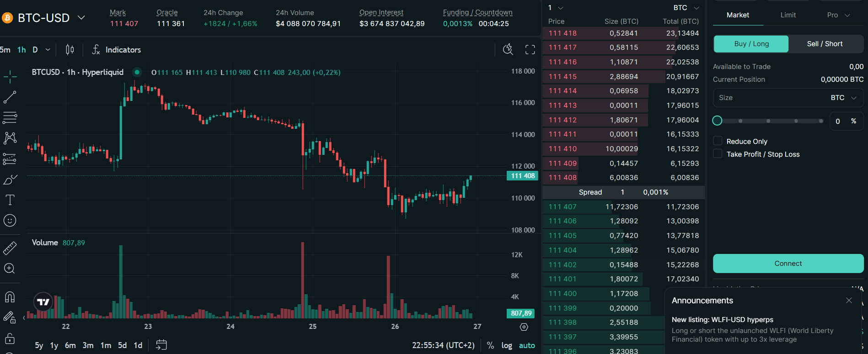The height and width of the screenshot is (354, 868).
Task: Set chart range to 1d
Action: coord(138,345)
